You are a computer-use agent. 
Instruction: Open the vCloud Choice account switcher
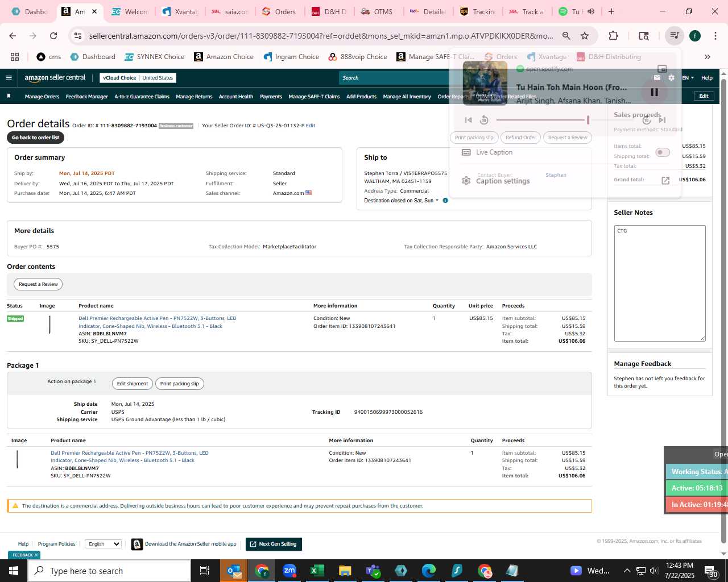pyautogui.click(x=138, y=78)
